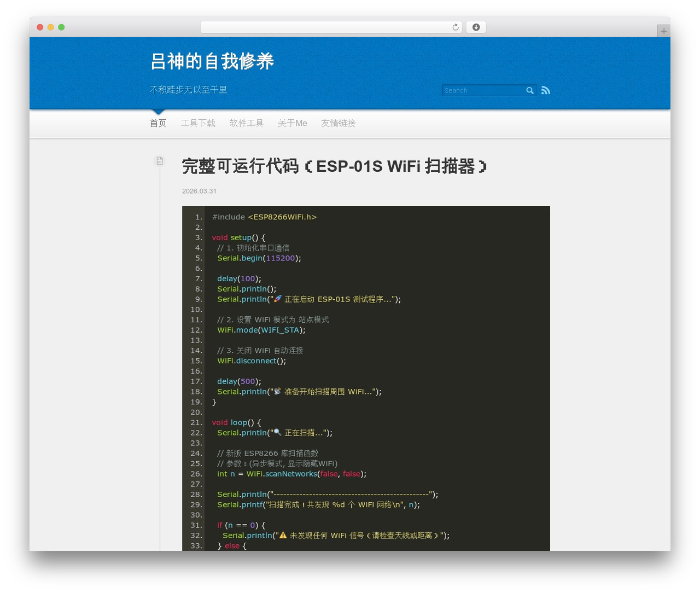This screenshot has height=593, width=700.
Task: Click the green maximize window button
Action: 61,27
